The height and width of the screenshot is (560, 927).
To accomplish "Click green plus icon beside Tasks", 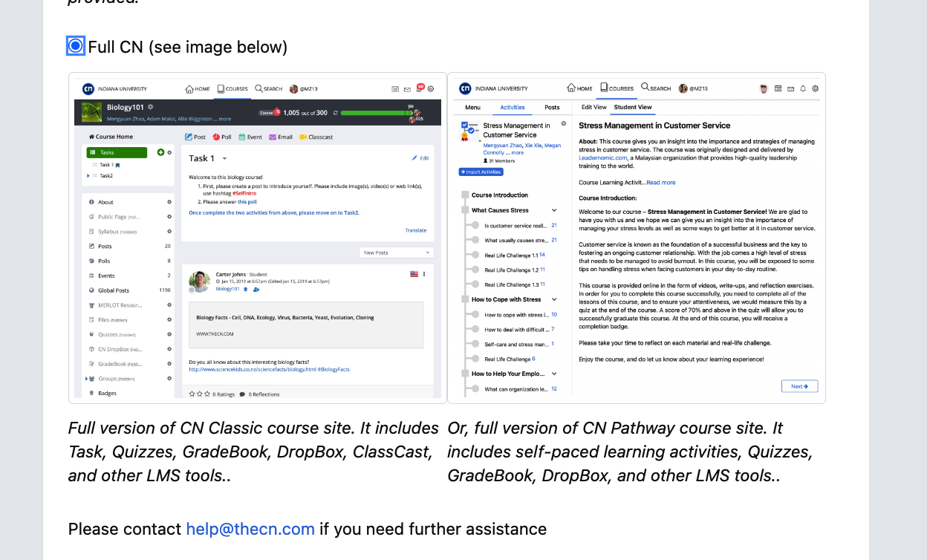I will 160,152.
